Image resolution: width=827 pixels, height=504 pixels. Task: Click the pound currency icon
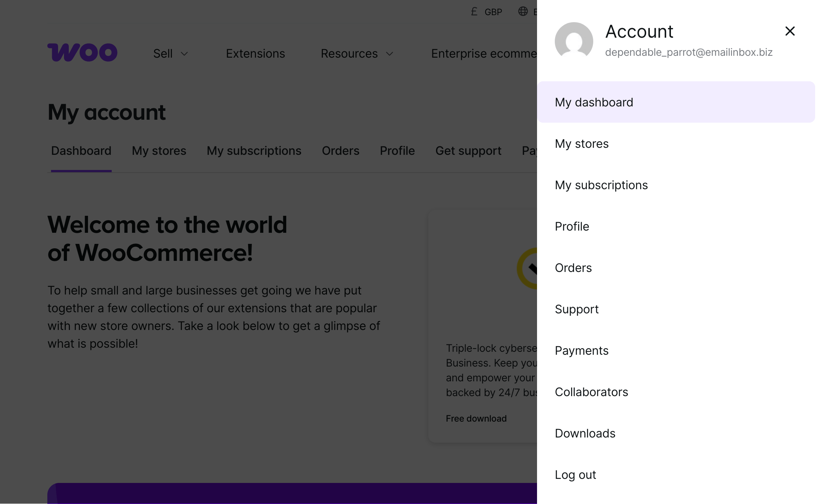(474, 12)
